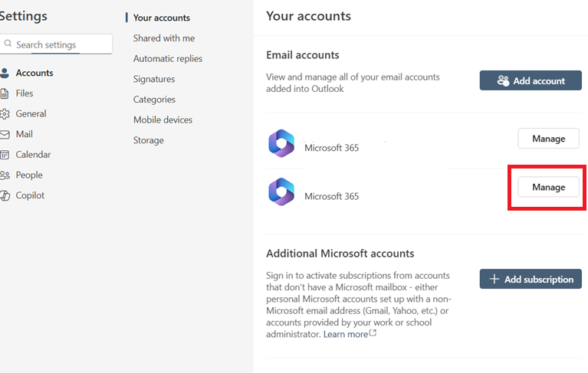This screenshot has width=588, height=373.
Task: Open Mobile devices settings
Action: click(163, 119)
